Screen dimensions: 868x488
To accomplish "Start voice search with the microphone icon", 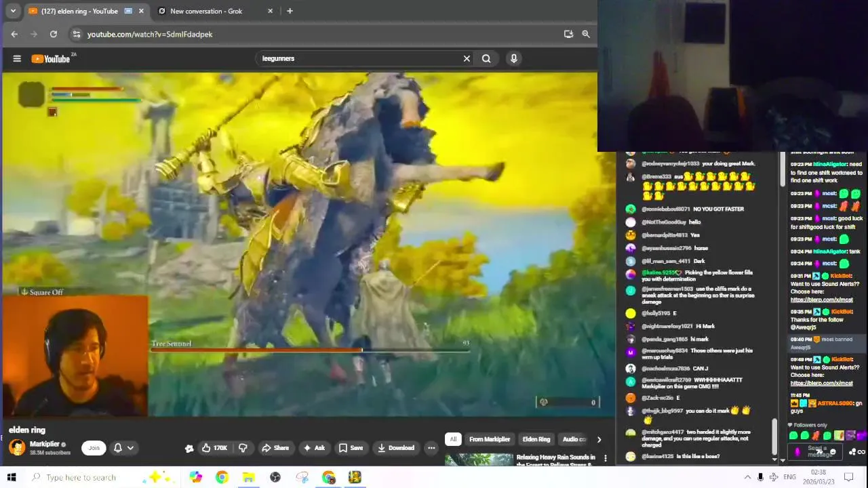I will 513,58.
